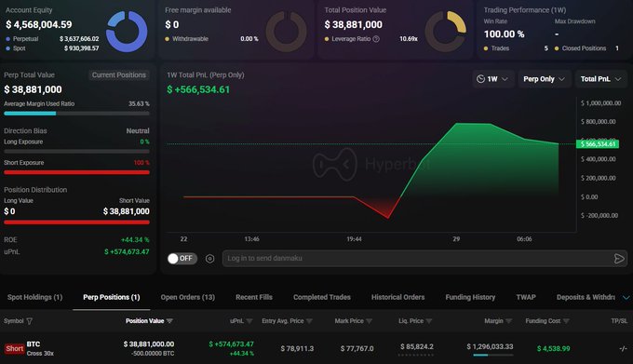Viewport: 633px width, 364px height.
Task: Click the BTC mark price $77,767.0
Action: coord(357,349)
